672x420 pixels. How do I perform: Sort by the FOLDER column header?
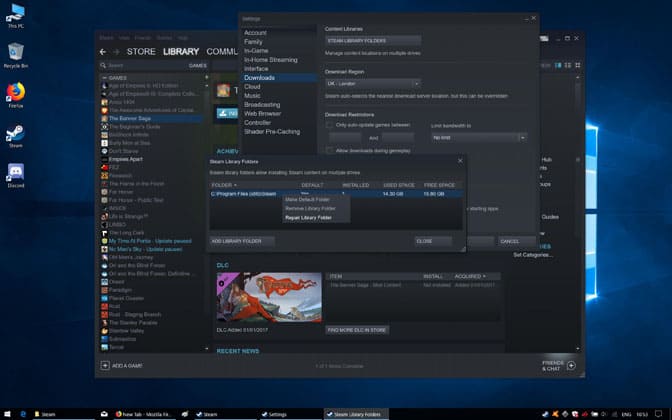pos(224,185)
